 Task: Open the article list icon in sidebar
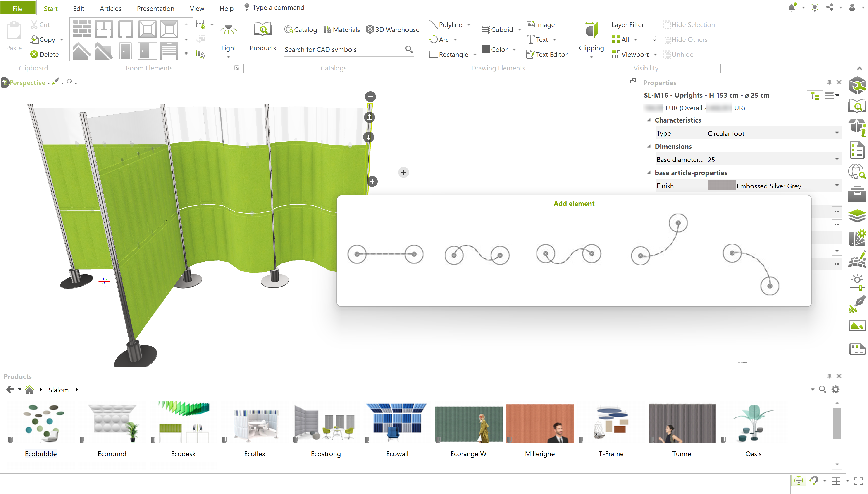pyautogui.click(x=857, y=150)
